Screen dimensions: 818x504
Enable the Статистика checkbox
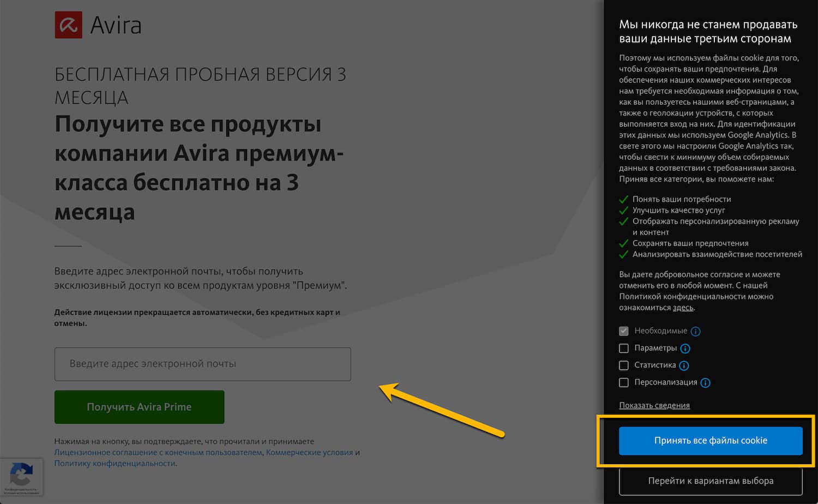pyautogui.click(x=624, y=365)
